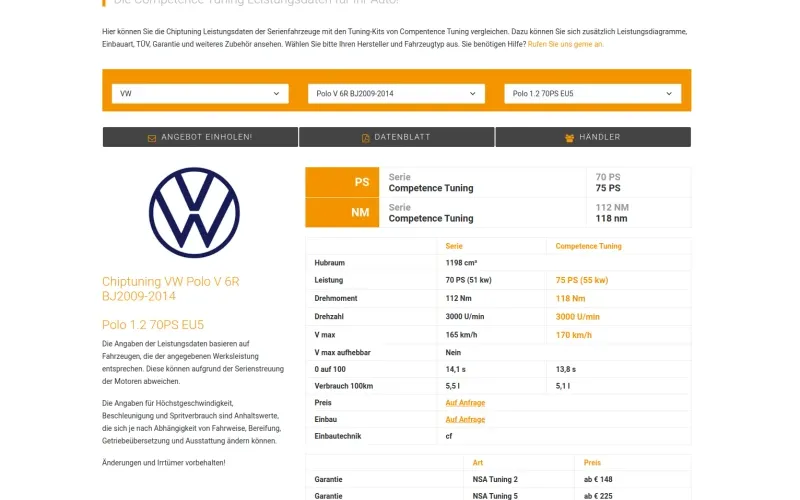Click the Händler button
This screenshot has height=500, width=800.
(x=593, y=137)
